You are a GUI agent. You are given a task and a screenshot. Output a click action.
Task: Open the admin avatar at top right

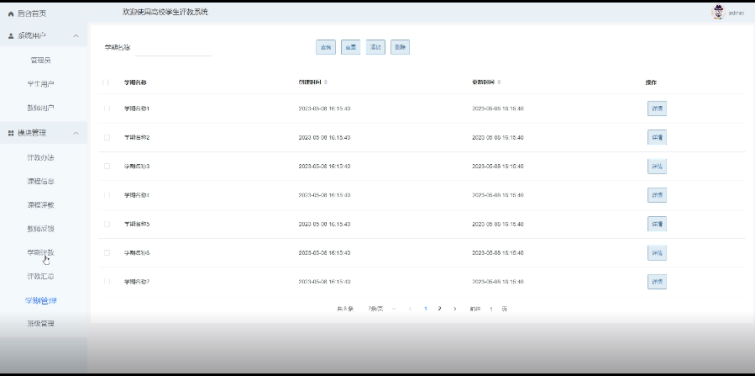(x=718, y=13)
